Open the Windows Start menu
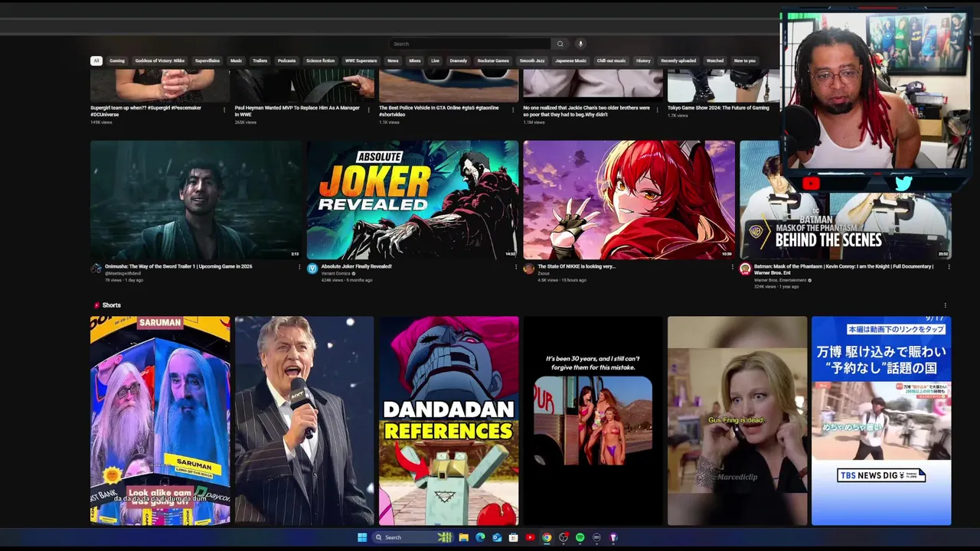980x551 pixels. (362, 537)
